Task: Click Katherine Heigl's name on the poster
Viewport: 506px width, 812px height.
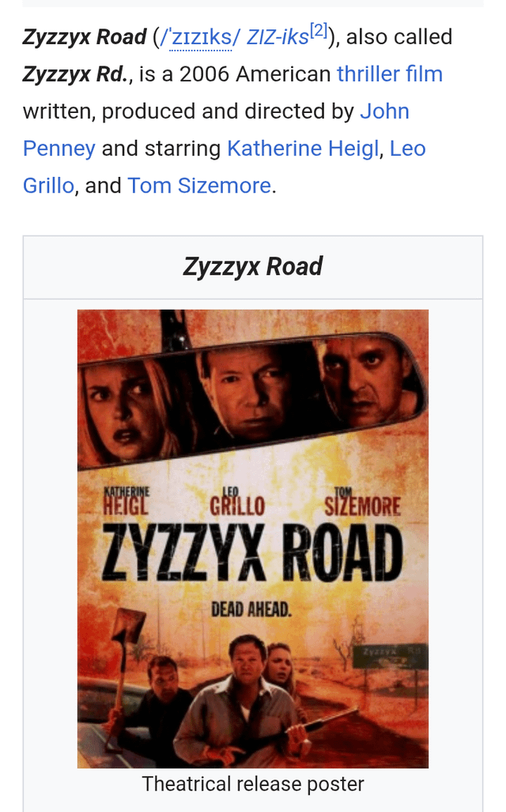Action: click(x=126, y=501)
